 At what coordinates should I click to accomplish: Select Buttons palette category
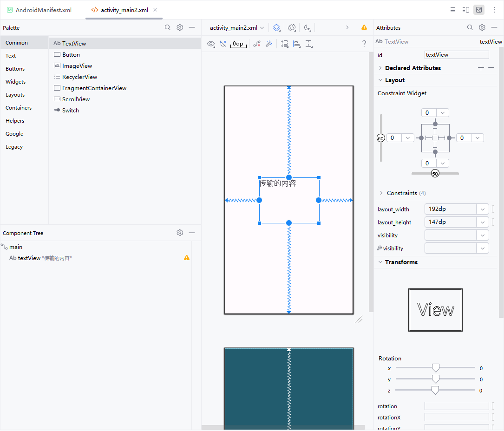[x=25, y=68]
